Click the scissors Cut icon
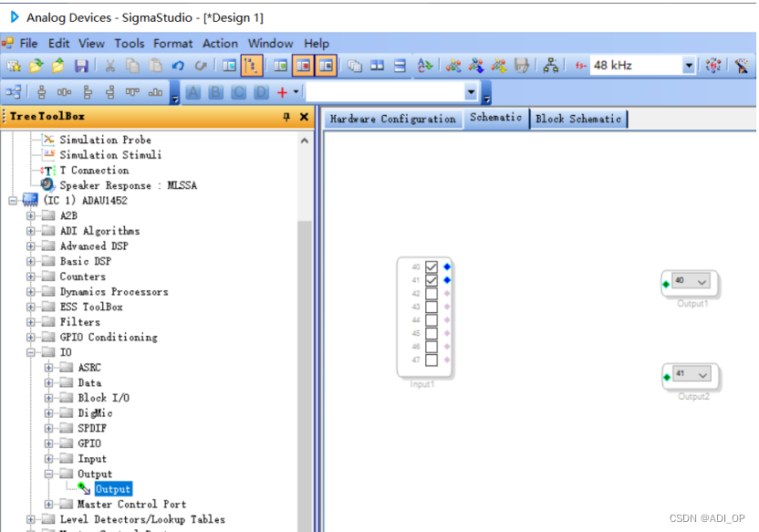Viewport: 759px width, 532px height. [110, 66]
